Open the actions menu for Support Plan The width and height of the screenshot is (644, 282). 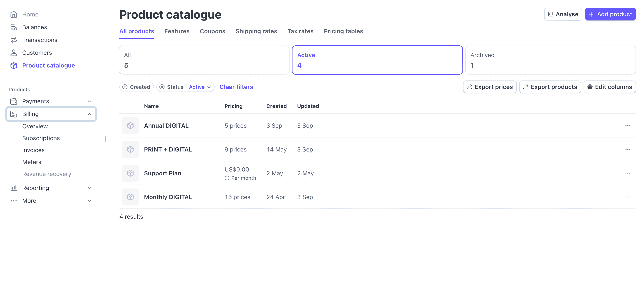tap(628, 173)
